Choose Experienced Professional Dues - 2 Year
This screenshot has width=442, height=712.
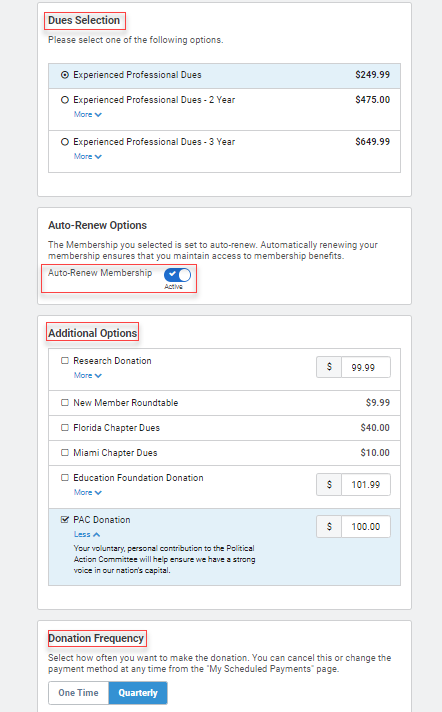tap(65, 100)
